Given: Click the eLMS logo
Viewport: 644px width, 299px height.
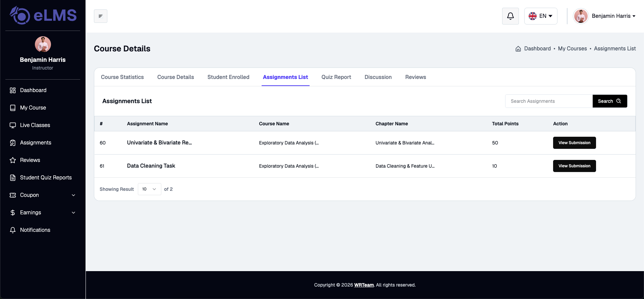Looking at the screenshot, I should (43, 15).
